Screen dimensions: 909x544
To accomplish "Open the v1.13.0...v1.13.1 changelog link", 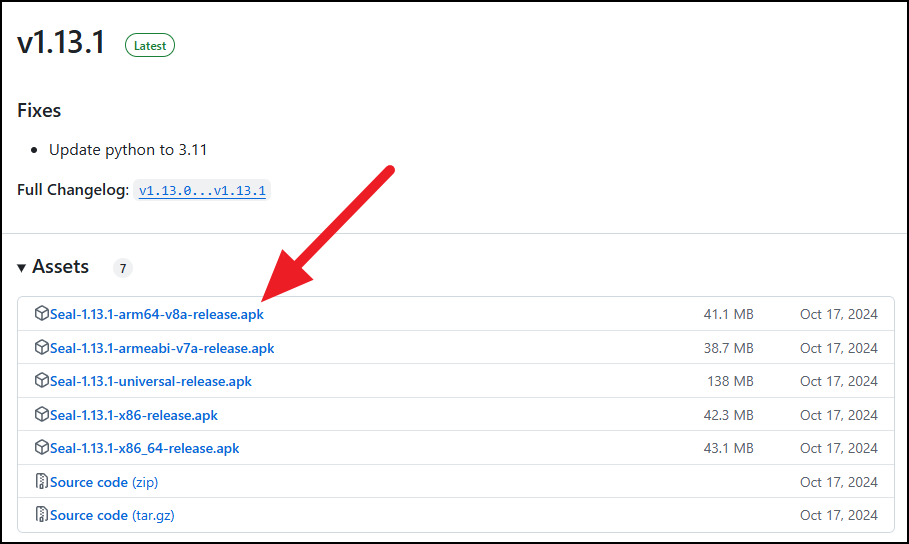I will coord(202,191).
